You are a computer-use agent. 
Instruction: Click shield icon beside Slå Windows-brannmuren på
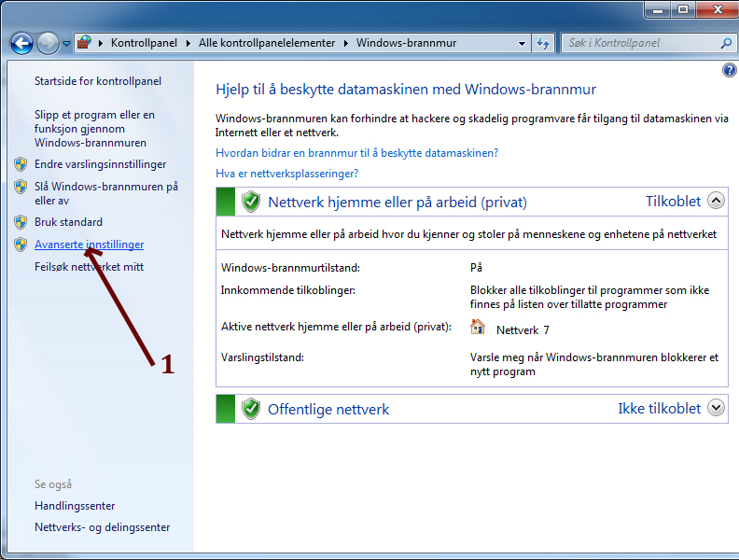tap(21, 187)
